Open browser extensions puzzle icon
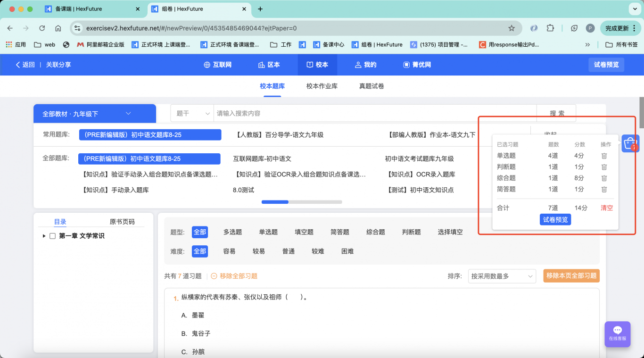Image resolution: width=644 pixels, height=358 pixels. coord(550,28)
